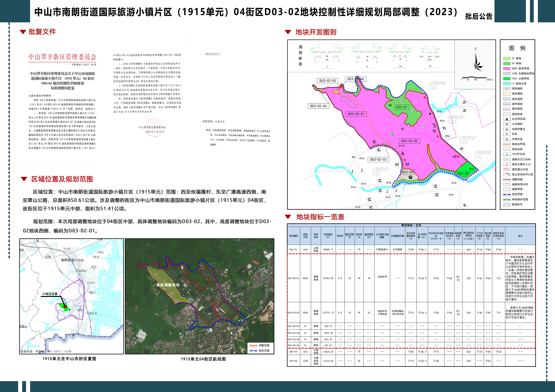Image resolution: width=555 pixels, height=392 pixels.
Task: Click the red official seal on approval letter
Action: point(154,128)
